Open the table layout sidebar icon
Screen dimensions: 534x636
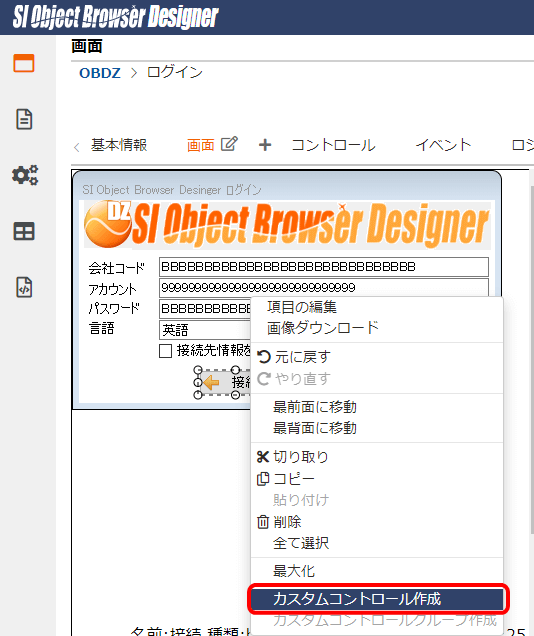(x=24, y=231)
